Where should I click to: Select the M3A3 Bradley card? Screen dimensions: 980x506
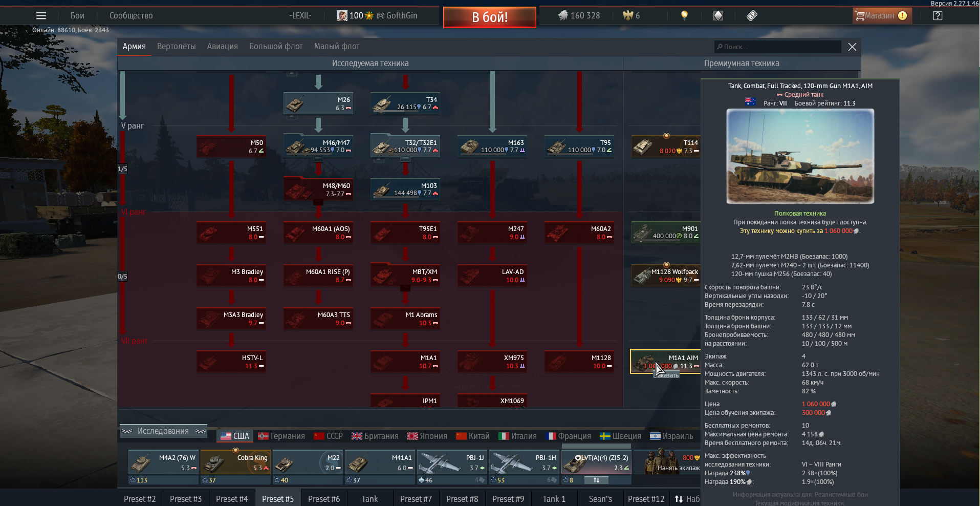pos(231,319)
